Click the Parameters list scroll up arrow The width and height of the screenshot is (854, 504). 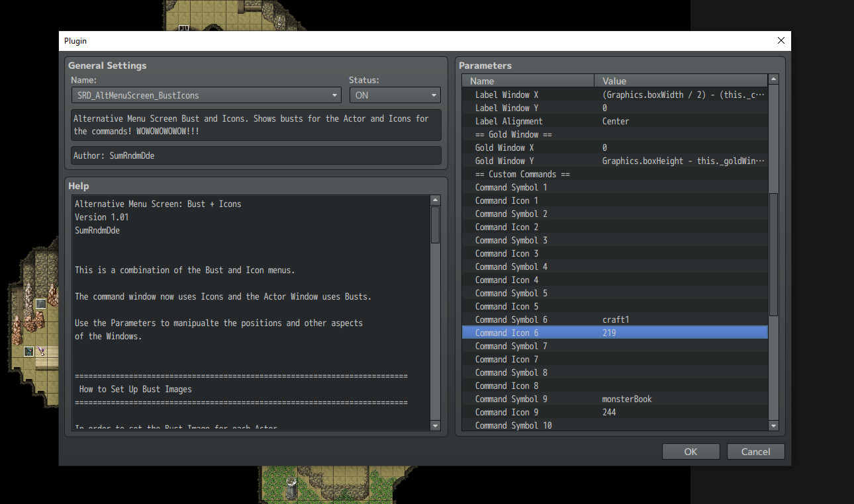click(x=773, y=79)
